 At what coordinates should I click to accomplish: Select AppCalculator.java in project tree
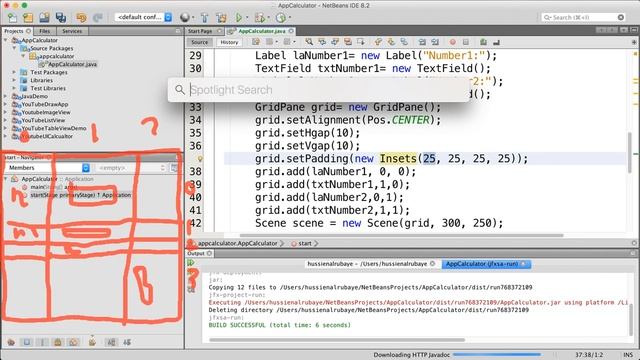coord(72,64)
